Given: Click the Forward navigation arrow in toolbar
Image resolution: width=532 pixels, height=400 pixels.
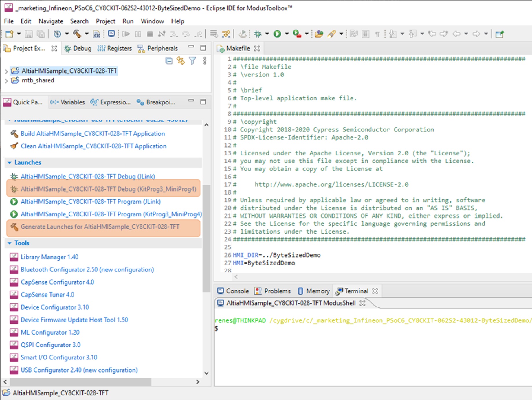Looking at the screenshot, I should click(x=476, y=34).
